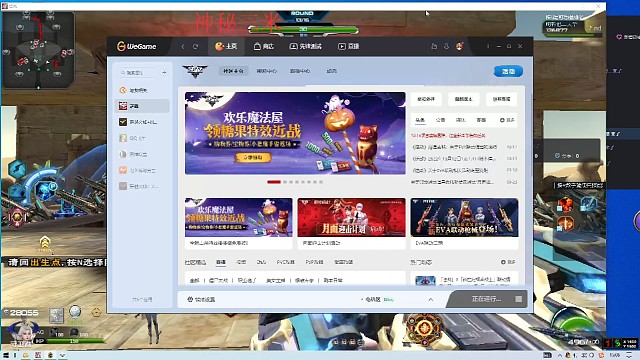Switch to the 商店 store tab
The height and width of the screenshot is (360, 640).
(x=264, y=46)
